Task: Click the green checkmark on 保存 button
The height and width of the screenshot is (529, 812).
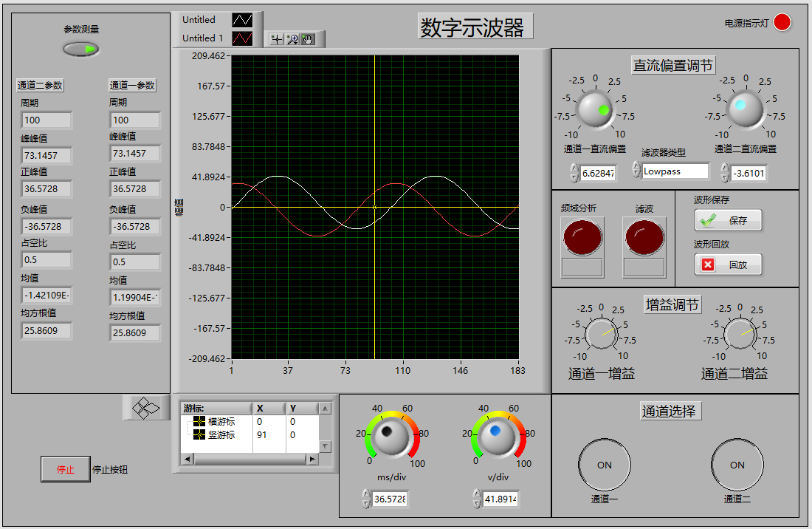Action: [708, 221]
